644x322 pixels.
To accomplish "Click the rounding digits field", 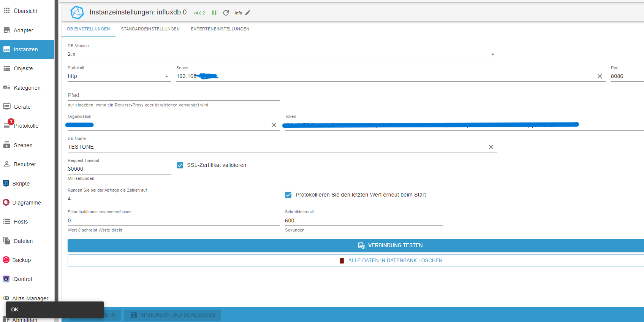I will [174, 199].
